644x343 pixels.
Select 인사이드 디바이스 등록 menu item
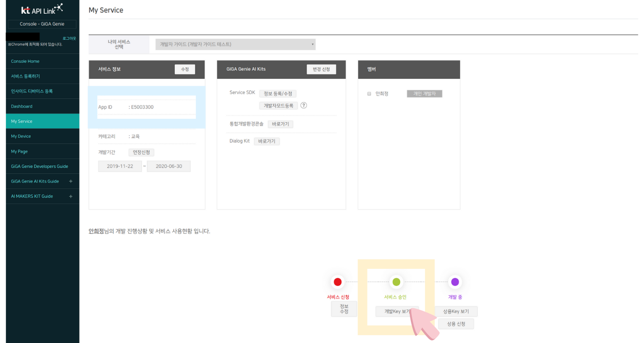coord(43,91)
